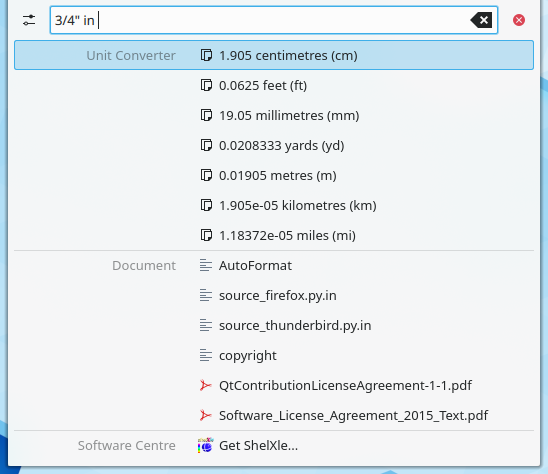The height and width of the screenshot is (474, 548).
Task: Copy icon beside 0.0208333 yards result
Action: (206, 145)
